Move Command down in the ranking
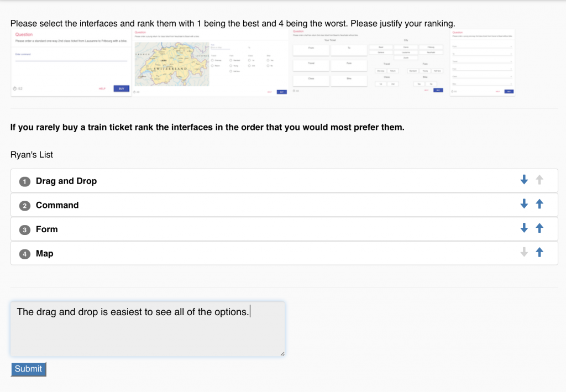The width and height of the screenshot is (566, 392). click(524, 204)
